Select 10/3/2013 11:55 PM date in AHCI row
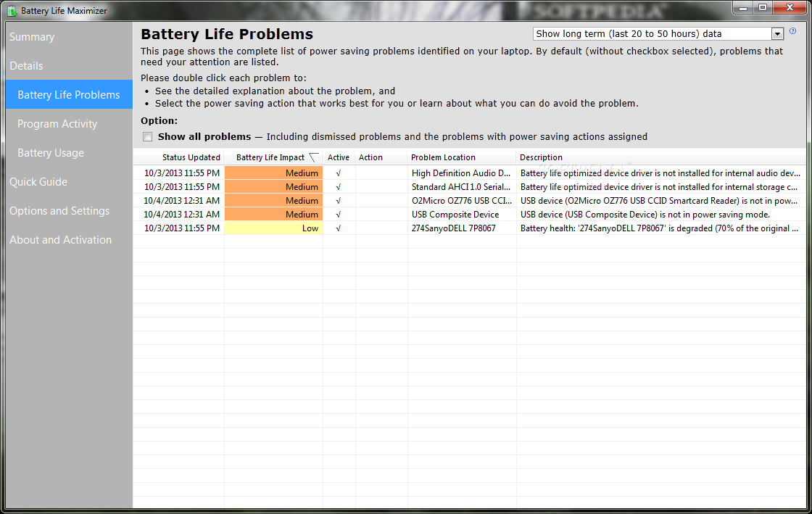 [182, 187]
